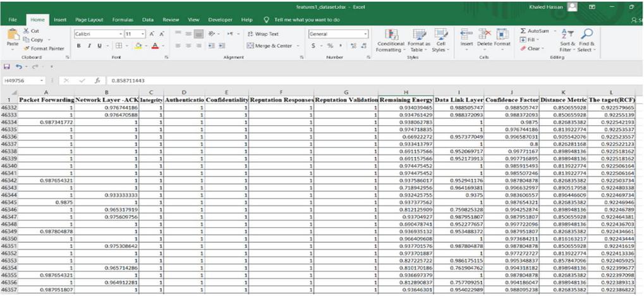
Task: Click the Insert Function fx icon
Action: [98, 81]
